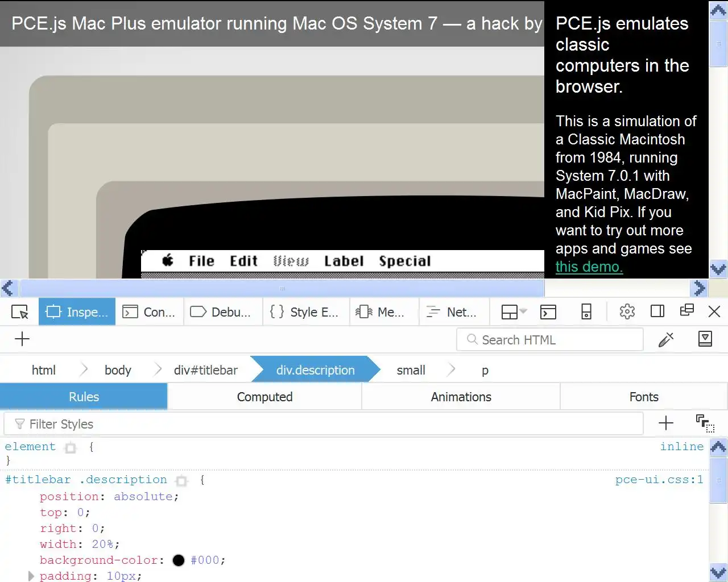Open the File menu in emulator
Viewport: 728px width, 582px height.
pyautogui.click(x=201, y=261)
